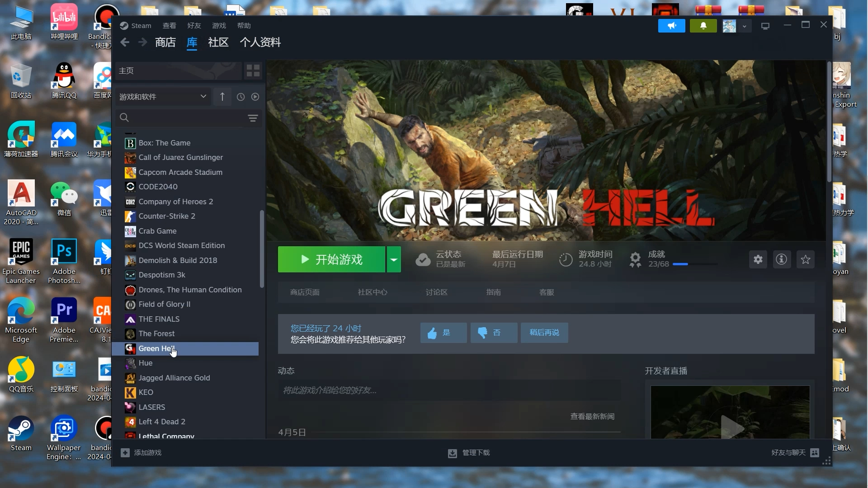Open the advanced filter icon in search
Image resolution: width=868 pixels, height=488 pixels.
coord(253,118)
